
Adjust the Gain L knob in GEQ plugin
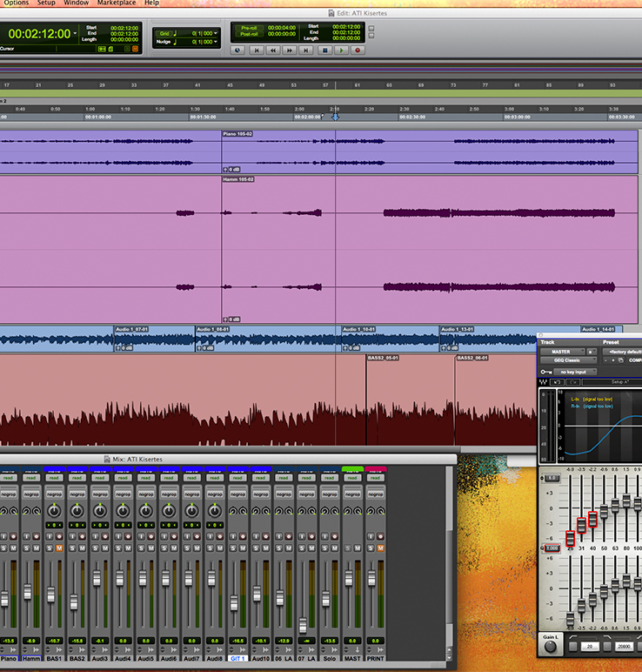point(550,646)
